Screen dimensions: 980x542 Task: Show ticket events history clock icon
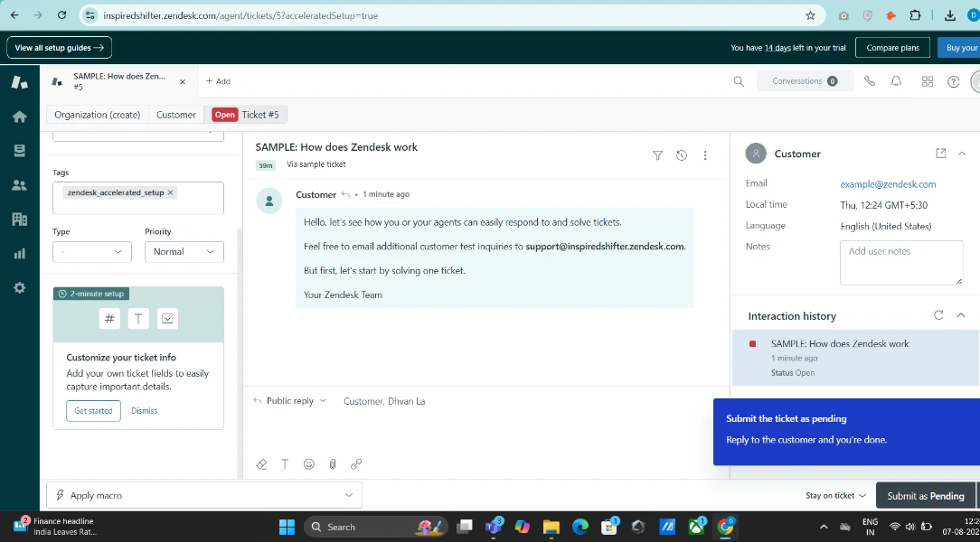[x=682, y=155]
